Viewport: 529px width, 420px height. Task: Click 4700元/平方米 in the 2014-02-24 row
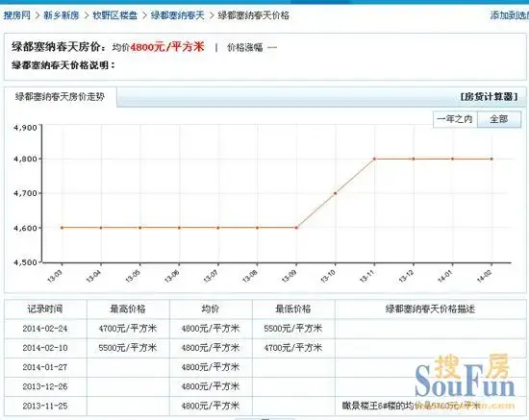coord(128,329)
